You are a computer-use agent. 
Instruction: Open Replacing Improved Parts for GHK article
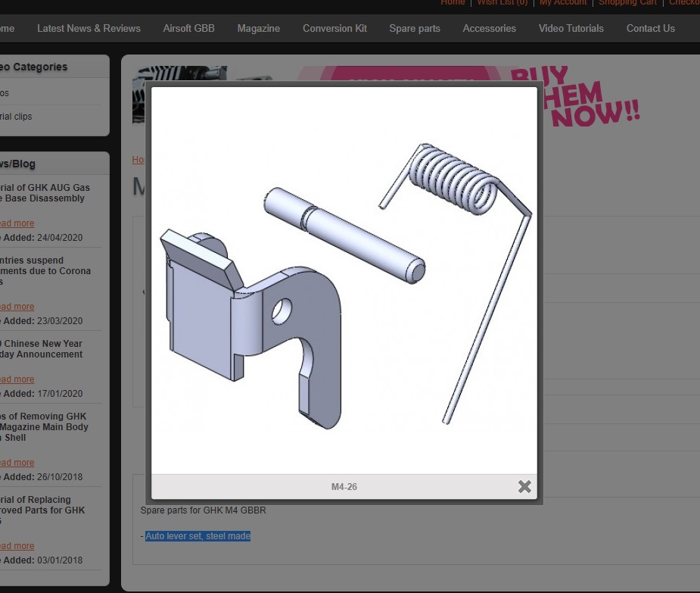click(x=42, y=510)
